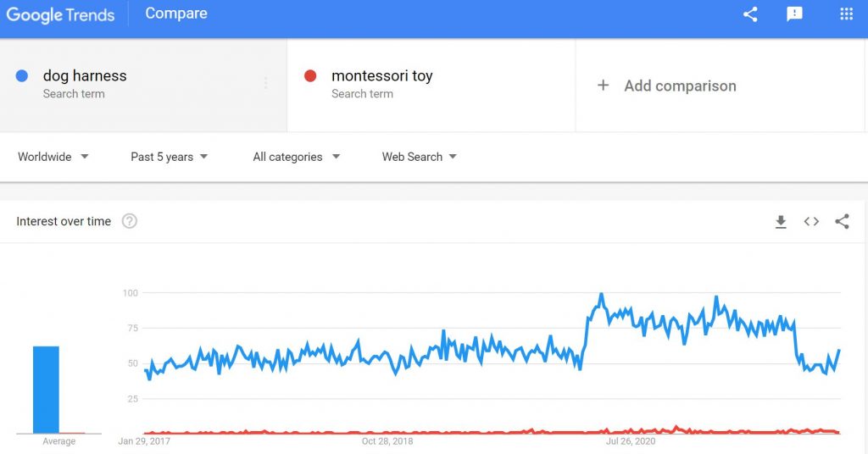The width and height of the screenshot is (868, 454).
Task: Share the Interest over time chart
Action: tap(842, 221)
